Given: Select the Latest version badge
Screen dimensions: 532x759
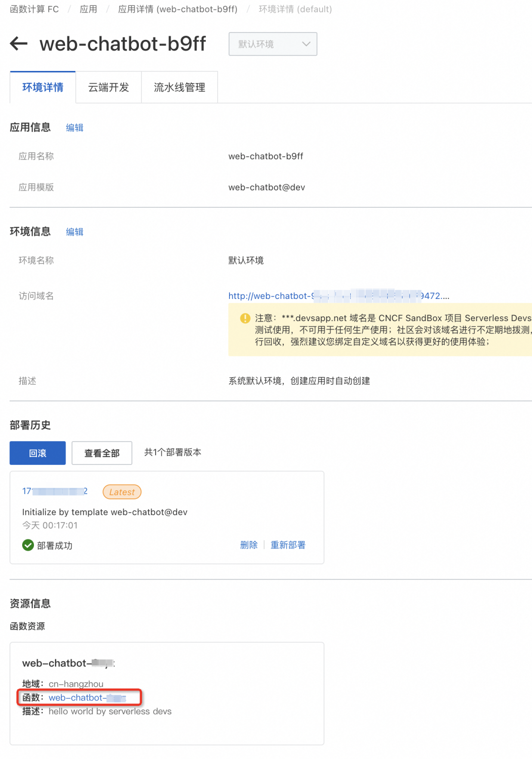Looking at the screenshot, I should 121,492.
